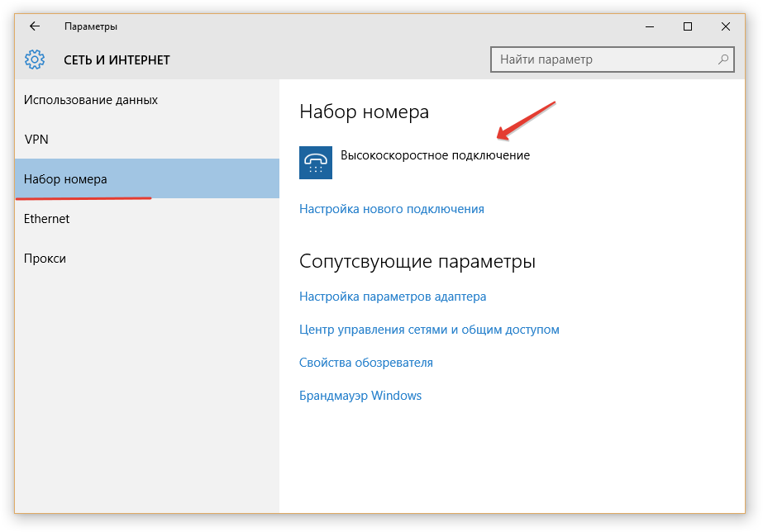Go back with the arrow icon
This screenshot has height=532, width=763.
point(35,26)
